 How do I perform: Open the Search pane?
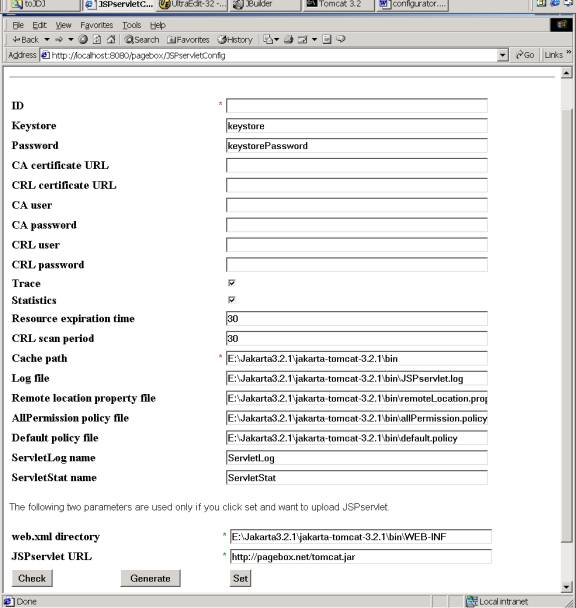coord(142,40)
